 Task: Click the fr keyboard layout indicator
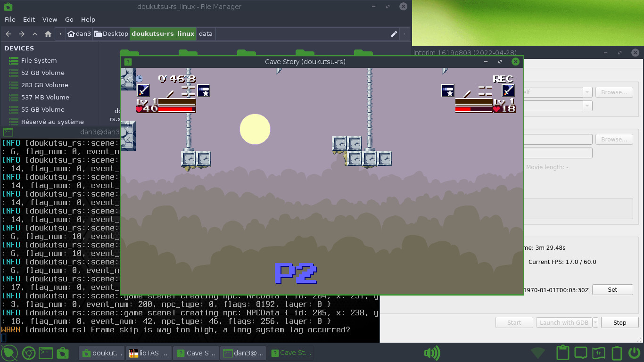coord(599,353)
